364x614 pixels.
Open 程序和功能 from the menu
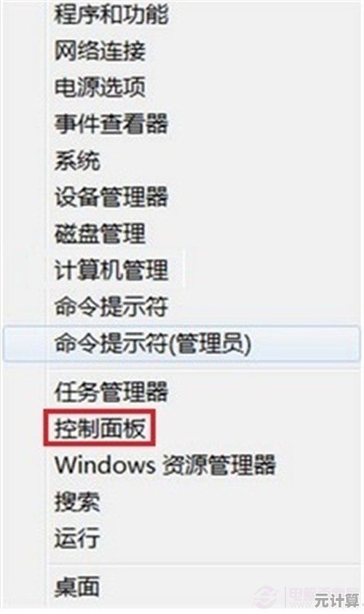(111, 15)
